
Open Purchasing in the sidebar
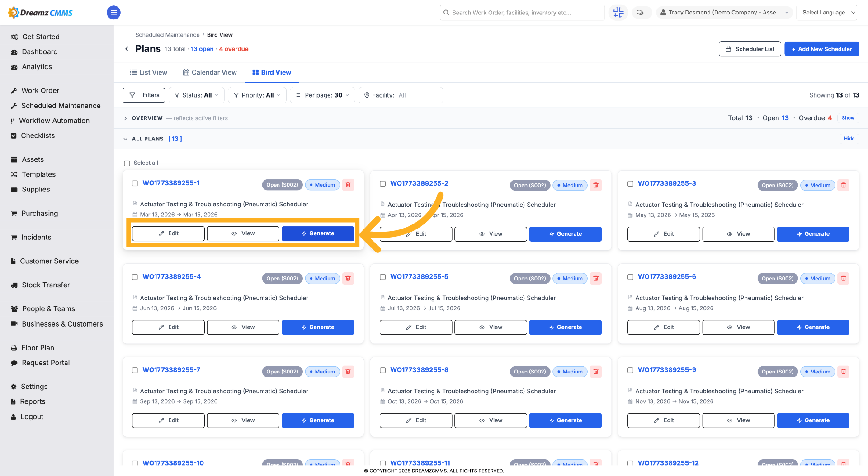[x=39, y=213]
